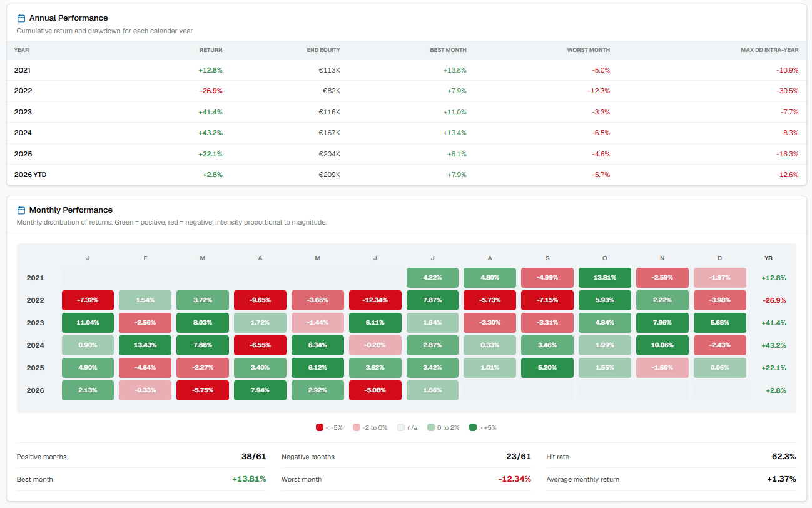Click the January 2023 cell 11.04%
This screenshot has height=508, width=812.
pyautogui.click(x=88, y=323)
